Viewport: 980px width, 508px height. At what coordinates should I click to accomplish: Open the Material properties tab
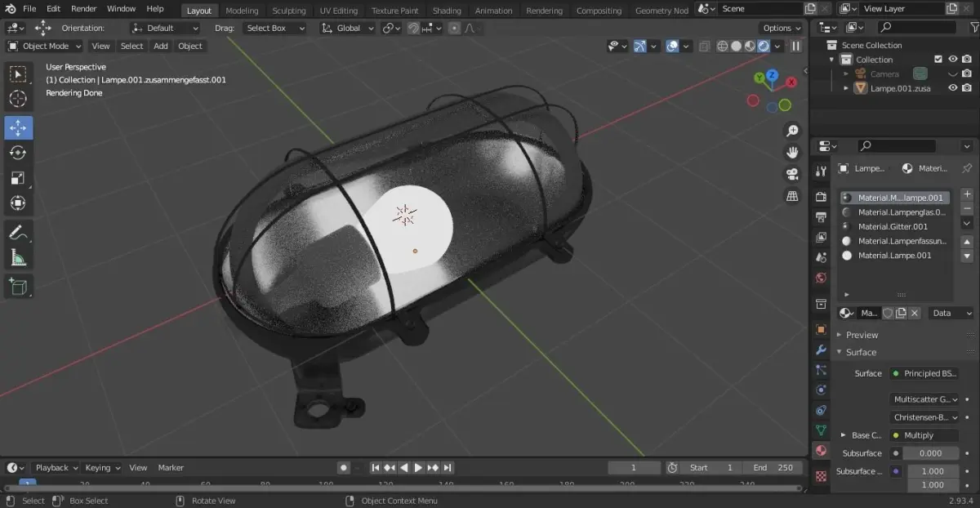point(821,451)
